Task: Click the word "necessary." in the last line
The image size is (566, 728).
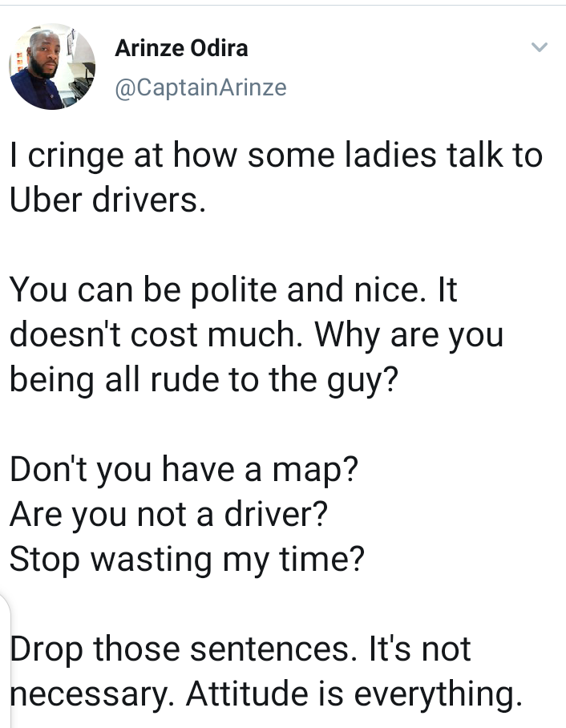Action: (x=92, y=695)
